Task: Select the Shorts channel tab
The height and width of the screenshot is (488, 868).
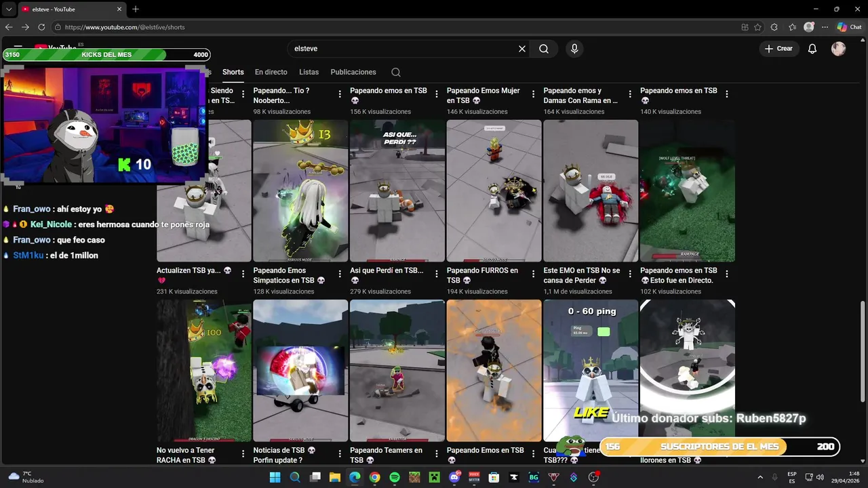Action: pos(233,72)
